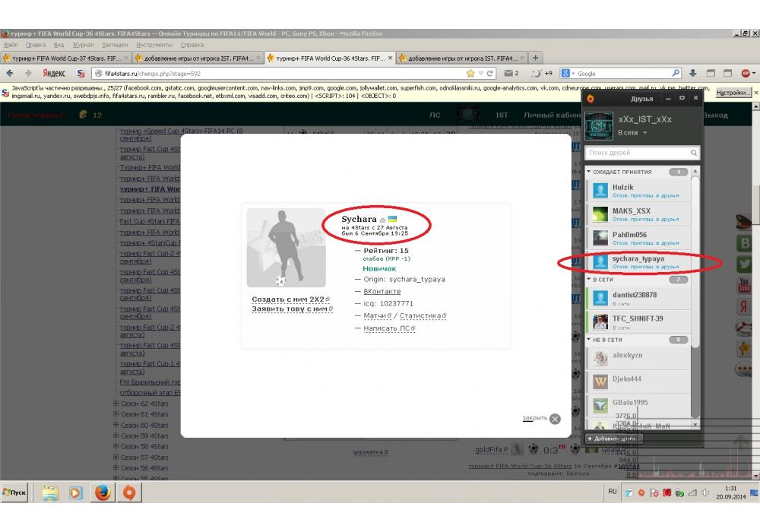Click the Yandex button in the navigation toolbar

pyautogui.click(x=53, y=74)
